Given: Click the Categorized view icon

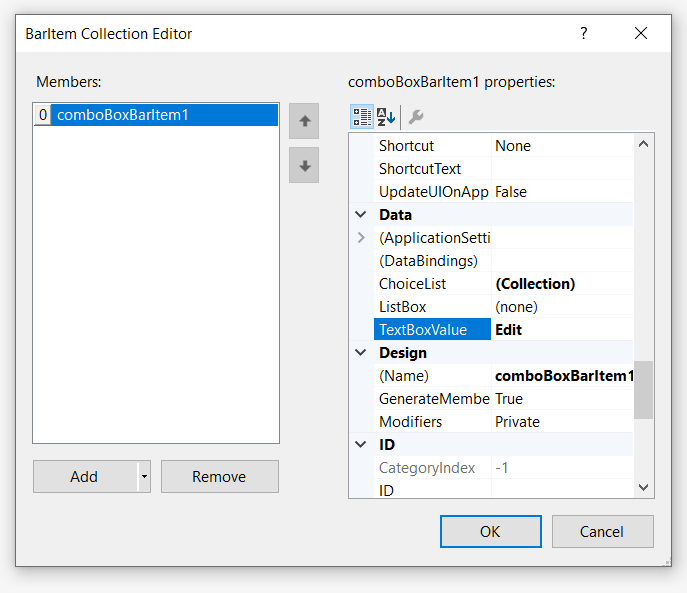Looking at the screenshot, I should click(x=362, y=117).
